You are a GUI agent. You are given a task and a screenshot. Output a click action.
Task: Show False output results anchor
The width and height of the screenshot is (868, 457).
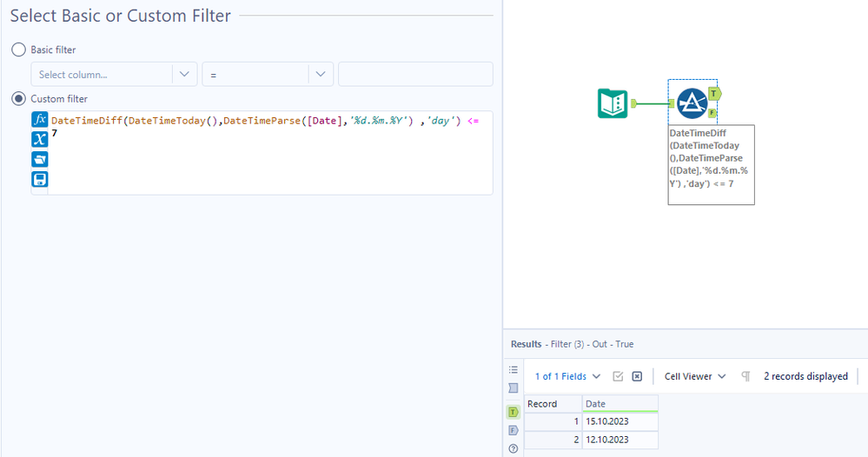tap(514, 430)
